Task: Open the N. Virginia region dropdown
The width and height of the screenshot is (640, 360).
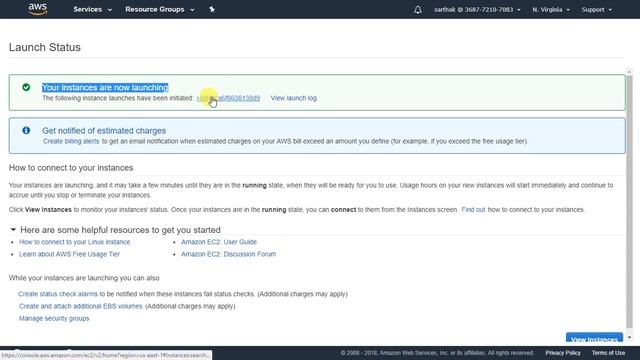Action: 551,9
